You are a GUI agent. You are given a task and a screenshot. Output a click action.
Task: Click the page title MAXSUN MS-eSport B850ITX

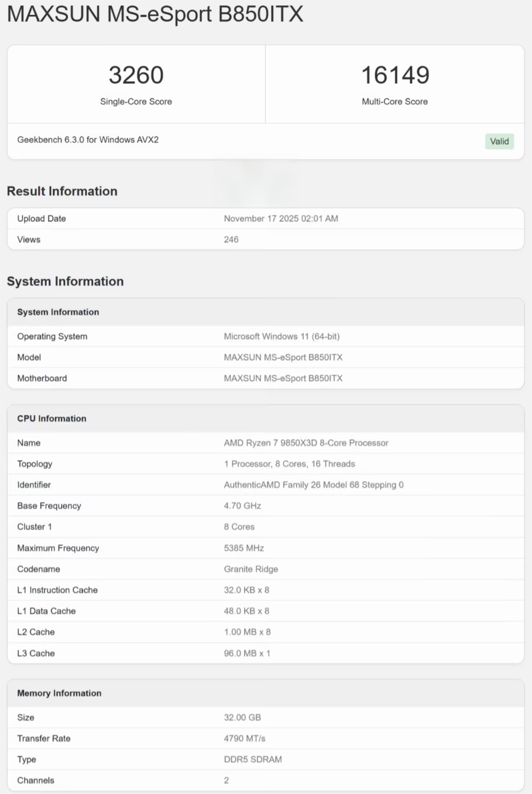tap(155, 14)
